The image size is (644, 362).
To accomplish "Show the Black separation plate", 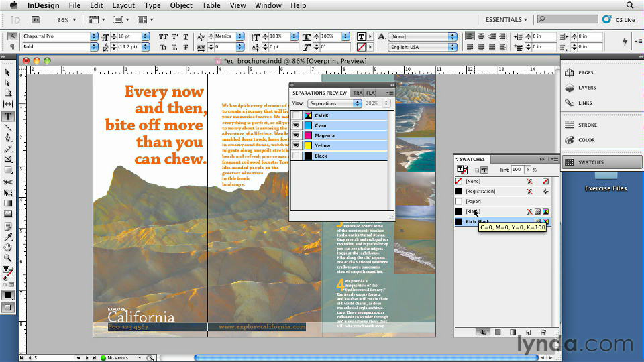I will [296, 156].
